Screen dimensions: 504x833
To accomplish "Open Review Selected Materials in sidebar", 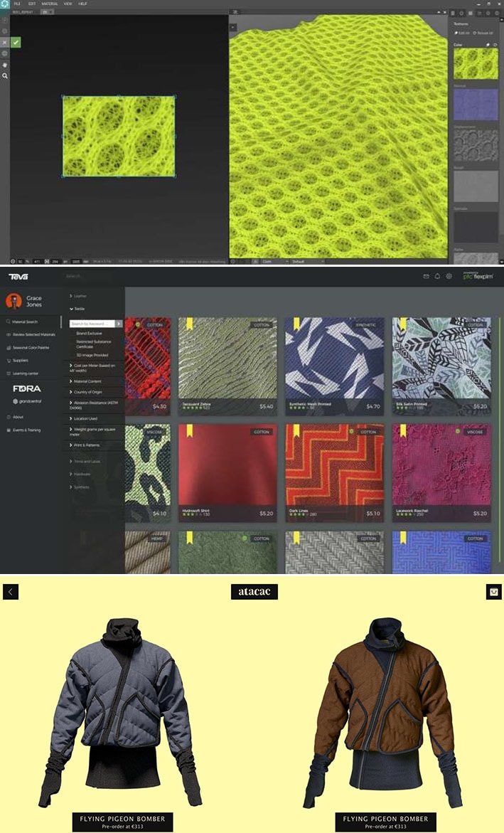I will (x=31, y=334).
